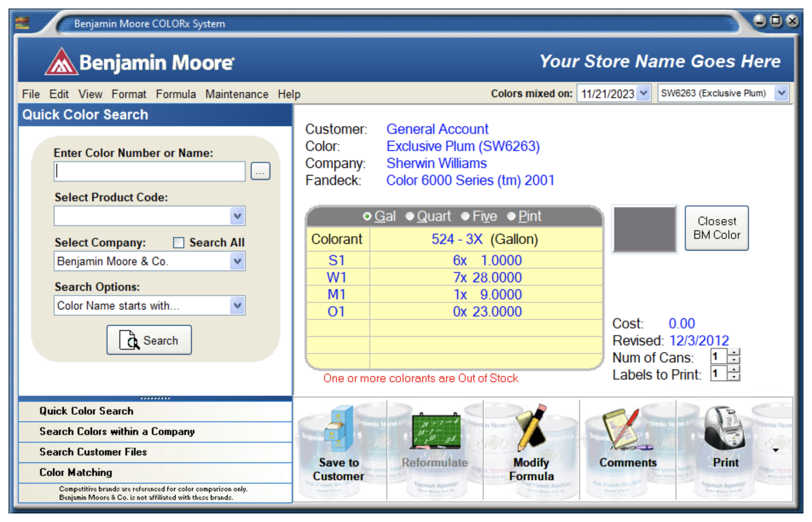Viewport: 812px width, 522px height.
Task: Click the gray Exclusive Plum color swatch
Action: pyautogui.click(x=644, y=229)
